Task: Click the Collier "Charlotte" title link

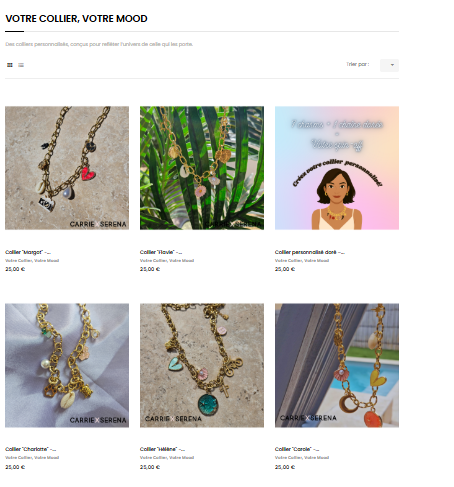Action: tap(31, 449)
